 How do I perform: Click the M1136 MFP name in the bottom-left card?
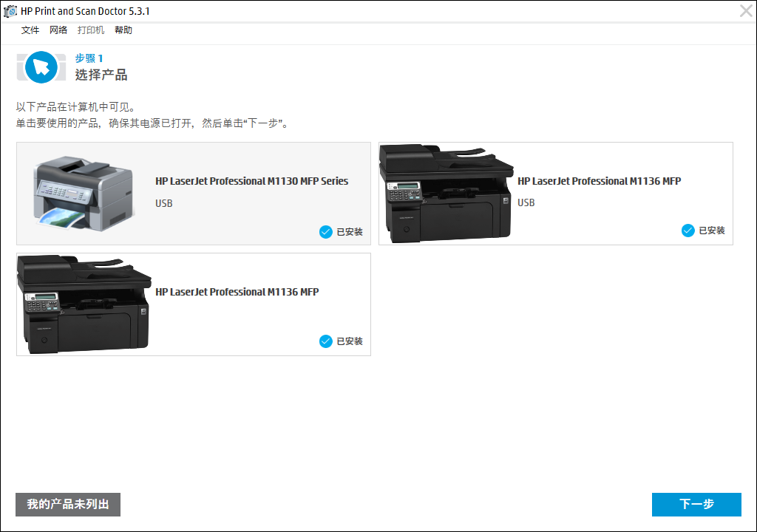[x=237, y=292]
